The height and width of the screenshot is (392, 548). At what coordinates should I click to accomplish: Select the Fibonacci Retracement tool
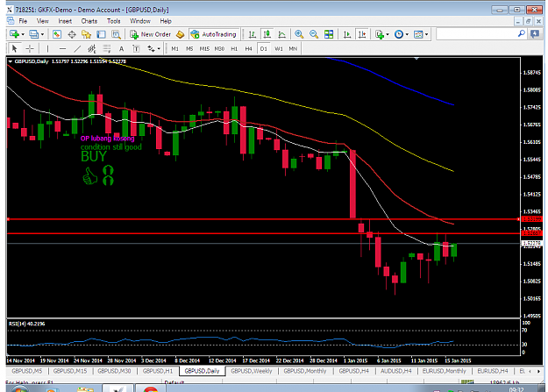(x=107, y=48)
